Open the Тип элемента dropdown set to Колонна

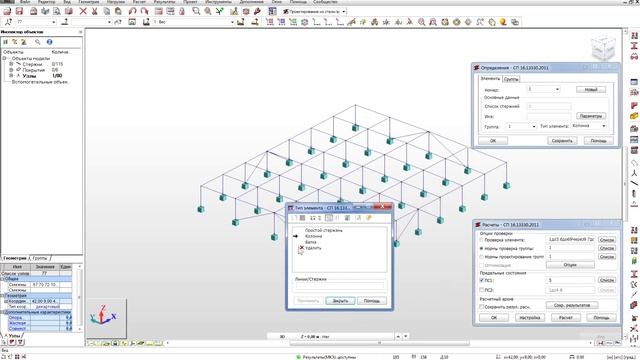[604, 126]
